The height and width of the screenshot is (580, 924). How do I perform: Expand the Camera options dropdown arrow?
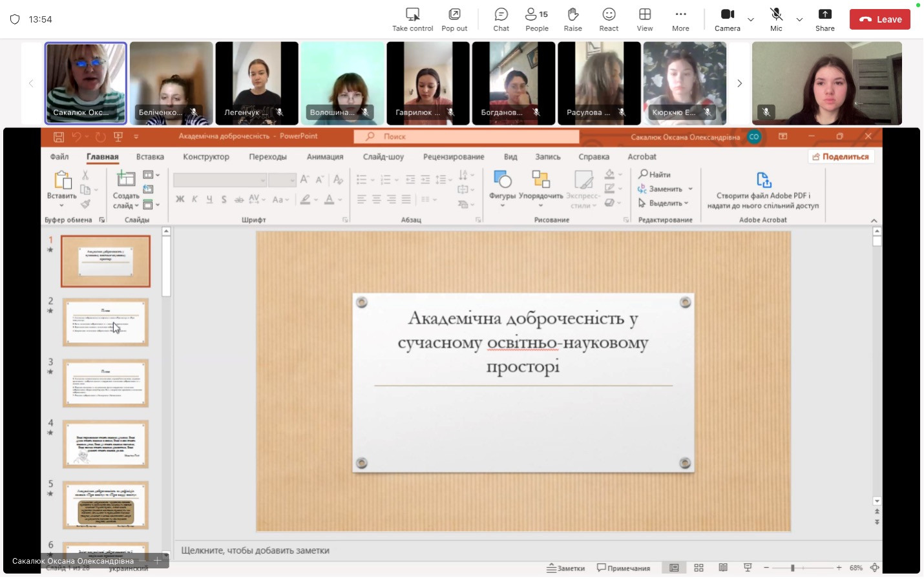(751, 20)
